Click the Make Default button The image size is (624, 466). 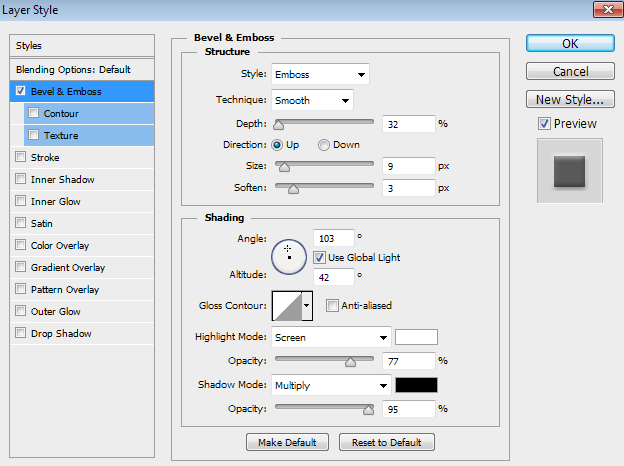287,442
